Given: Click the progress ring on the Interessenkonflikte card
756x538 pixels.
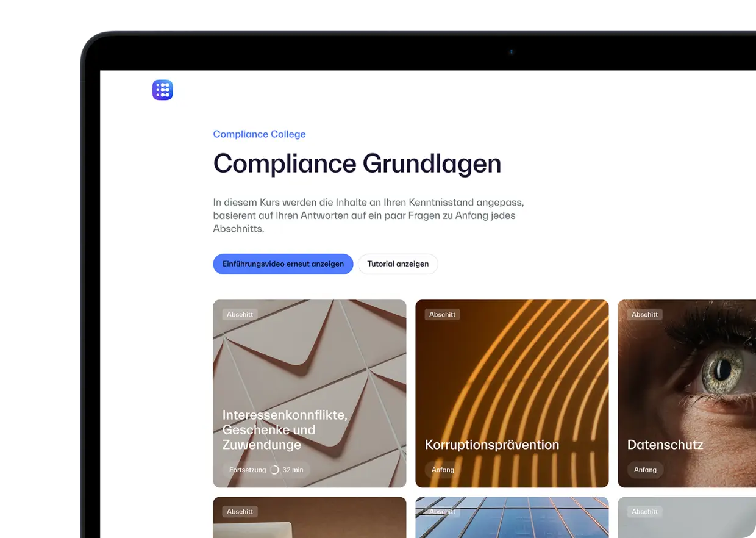Looking at the screenshot, I should [x=276, y=469].
